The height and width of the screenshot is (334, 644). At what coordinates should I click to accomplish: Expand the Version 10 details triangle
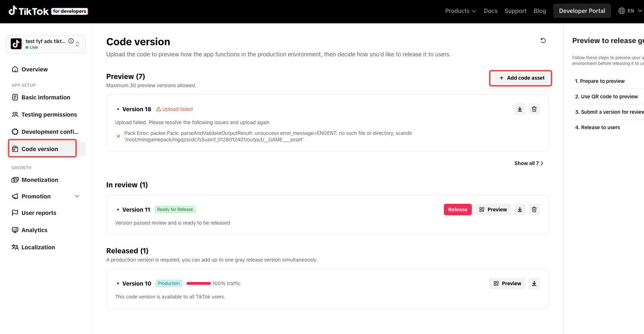pos(118,283)
